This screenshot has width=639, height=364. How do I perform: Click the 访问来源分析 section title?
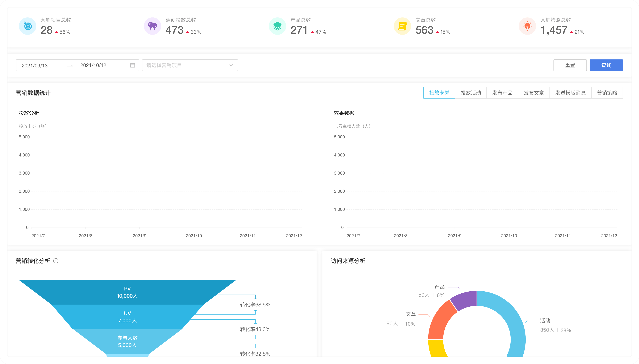point(348,261)
